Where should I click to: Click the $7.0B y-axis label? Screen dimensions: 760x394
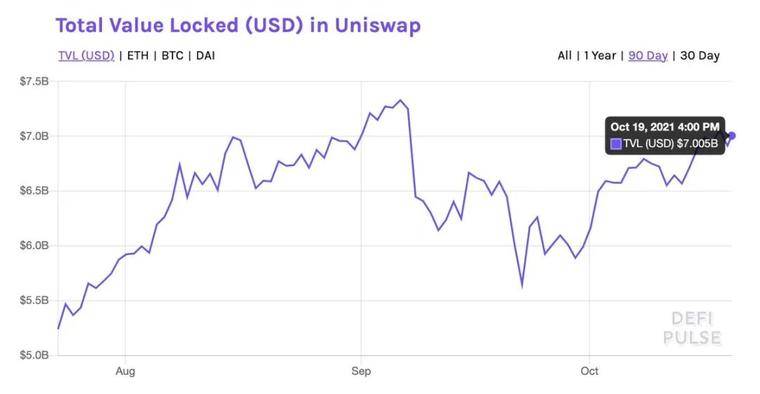(x=34, y=136)
